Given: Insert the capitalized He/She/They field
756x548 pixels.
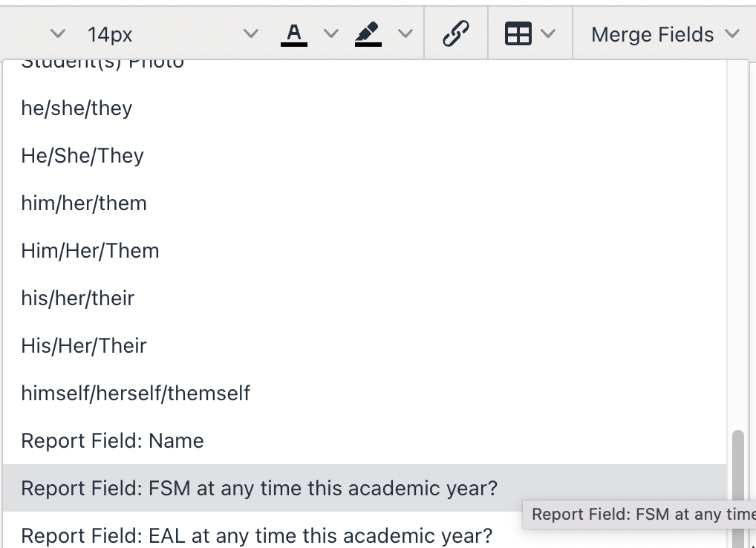Looking at the screenshot, I should tap(82, 156).
